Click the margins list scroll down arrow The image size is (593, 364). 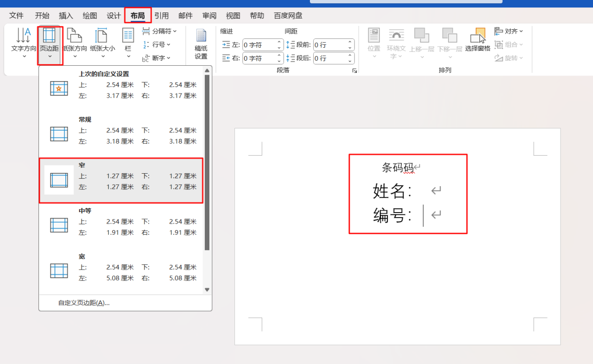pos(207,289)
